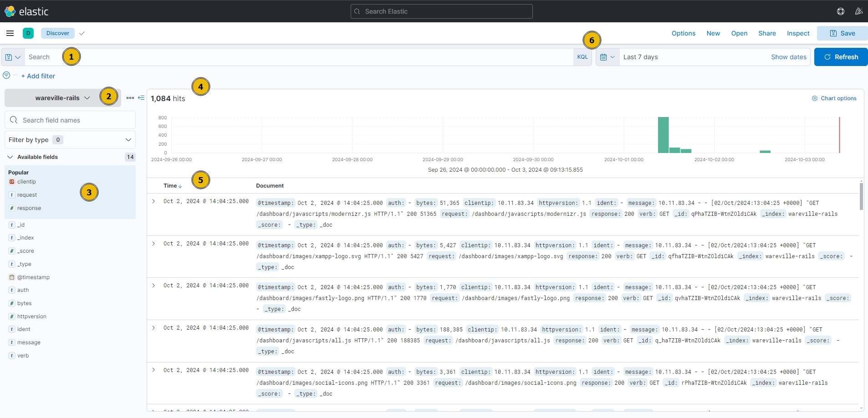868x418 pixels.
Task: Click the request field type icon
Action: [x=12, y=195]
